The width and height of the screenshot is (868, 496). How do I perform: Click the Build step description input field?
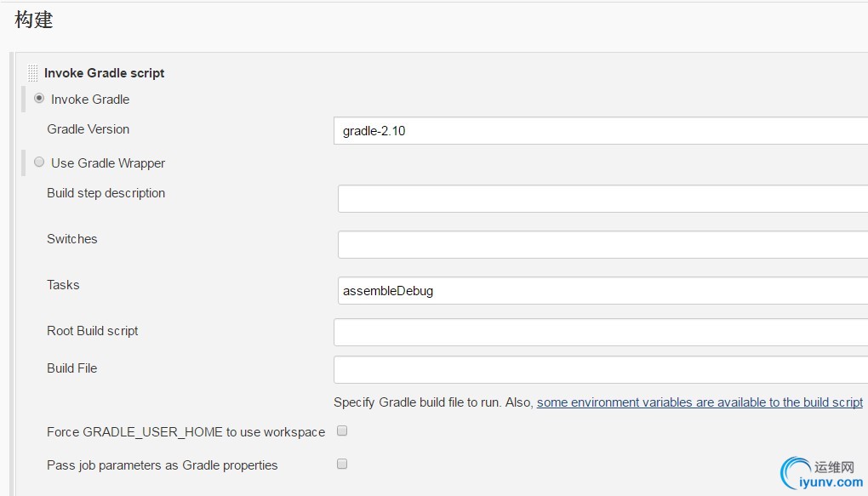[602, 199]
